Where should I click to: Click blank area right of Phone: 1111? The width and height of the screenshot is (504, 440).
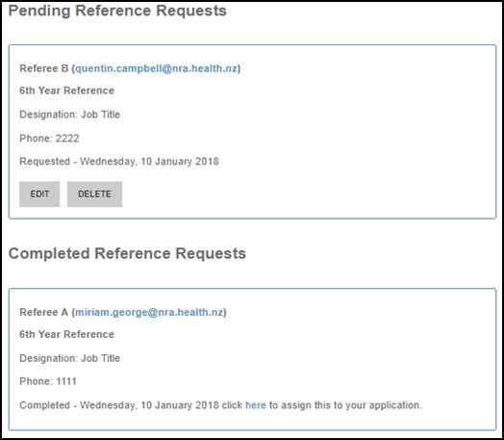273,381
